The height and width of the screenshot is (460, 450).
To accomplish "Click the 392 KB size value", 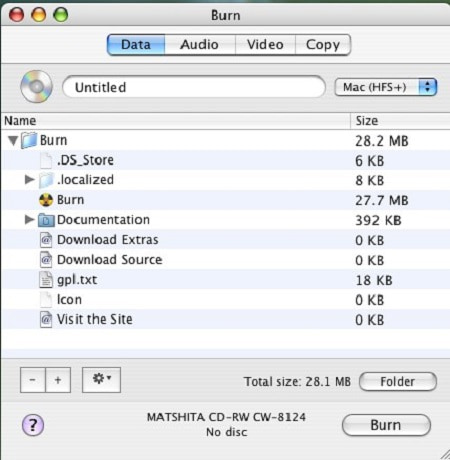I will [378, 220].
